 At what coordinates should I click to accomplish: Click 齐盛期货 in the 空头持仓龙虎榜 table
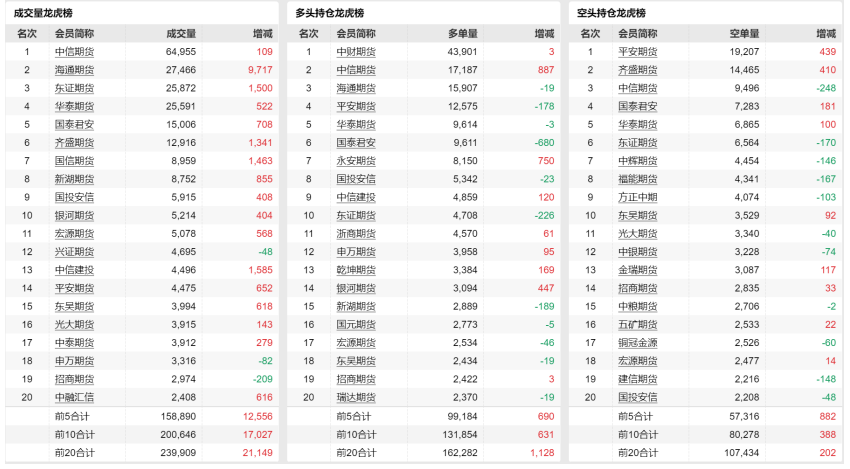638,70
